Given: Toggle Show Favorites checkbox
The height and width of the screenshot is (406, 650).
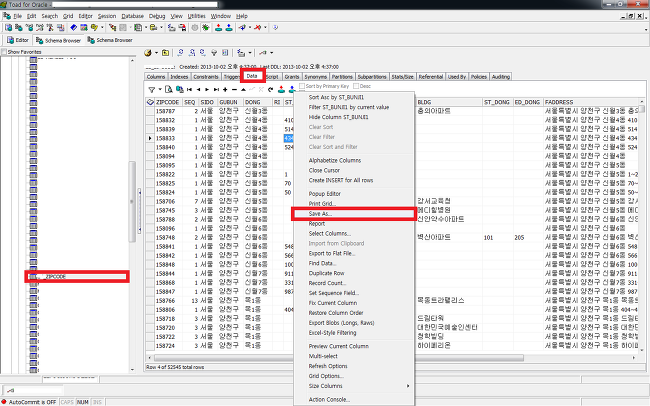Looking at the screenshot, I should pos(4,52).
